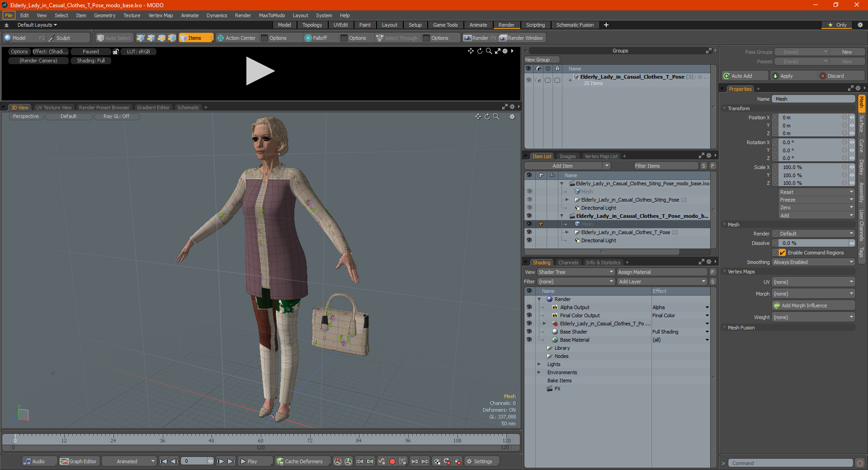
Task: Open the Animated keying dropdown
Action: point(129,461)
